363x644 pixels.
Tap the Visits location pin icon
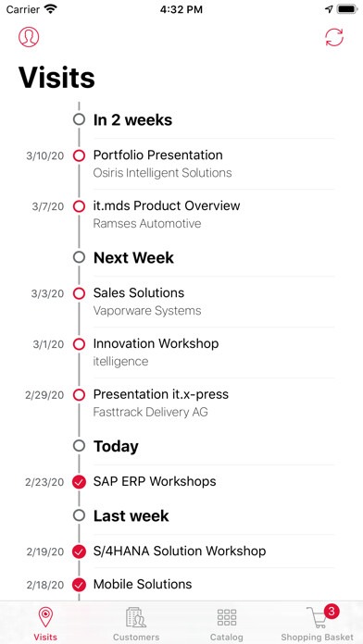click(x=45, y=618)
